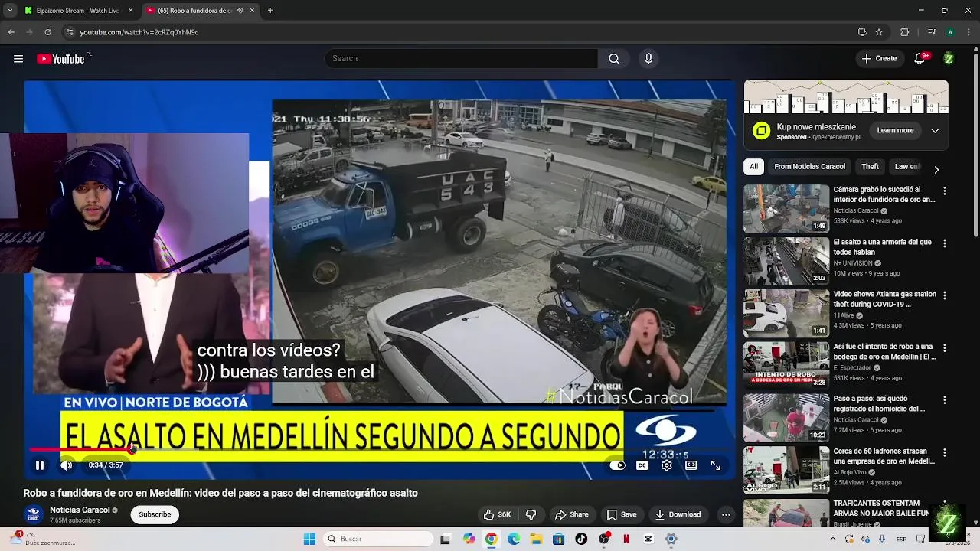Viewport: 980px width, 551px height.
Task: Go back in browser history
Action: [11, 32]
